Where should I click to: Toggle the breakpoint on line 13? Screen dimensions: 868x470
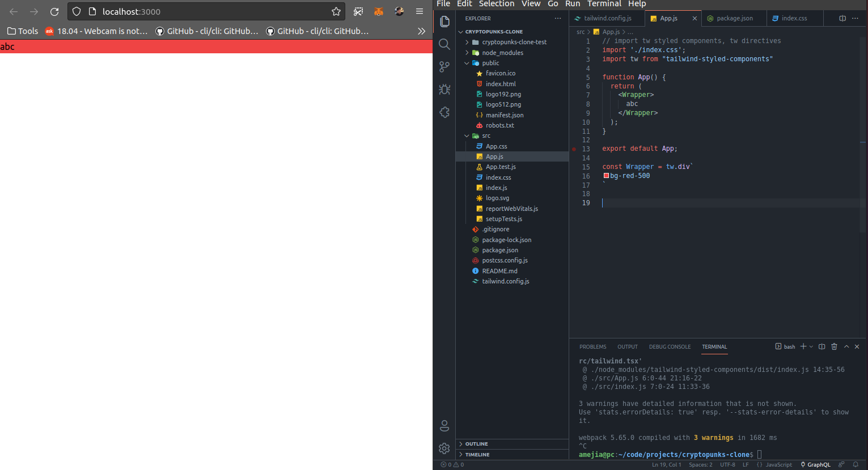coord(574,149)
